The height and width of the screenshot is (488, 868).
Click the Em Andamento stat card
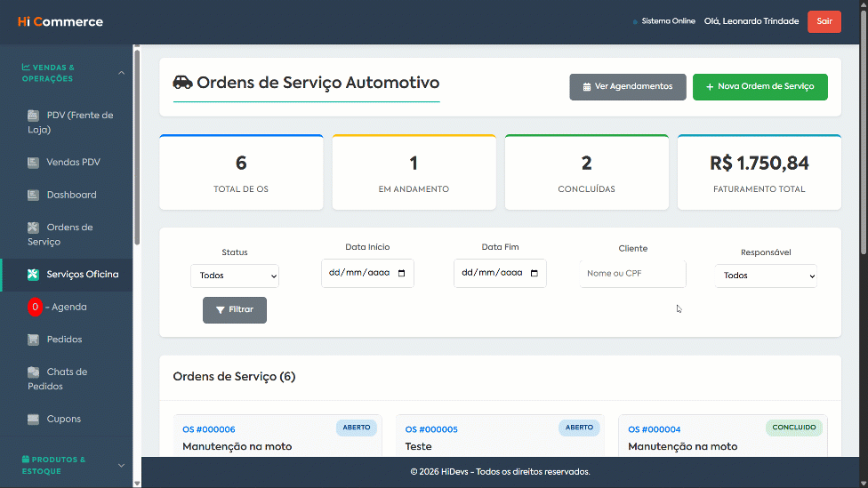414,172
